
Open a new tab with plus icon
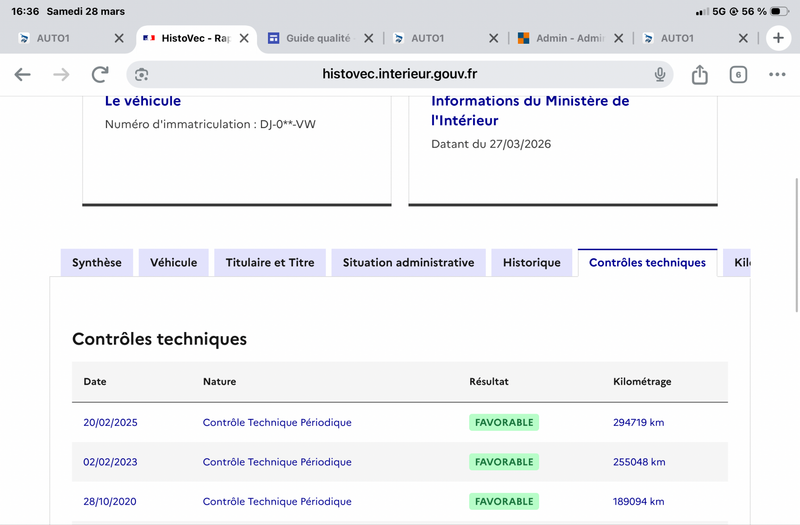coord(777,38)
